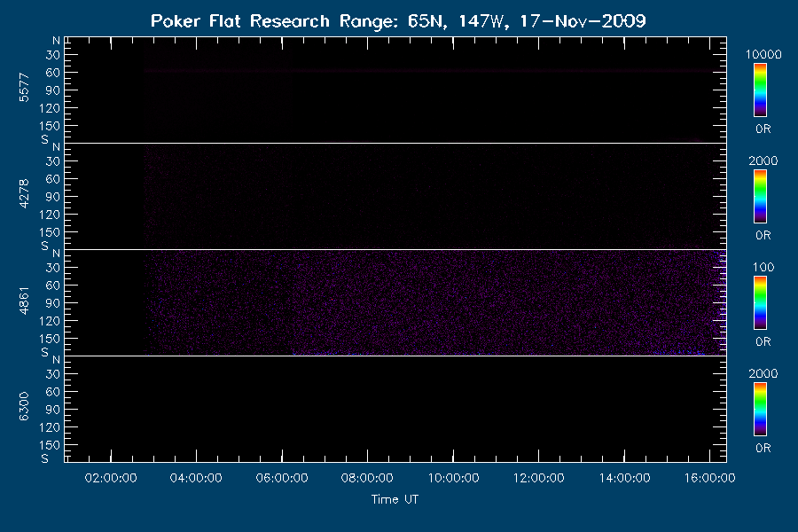
Task: Click the 10000 color scale maximum label
Action: click(x=763, y=54)
